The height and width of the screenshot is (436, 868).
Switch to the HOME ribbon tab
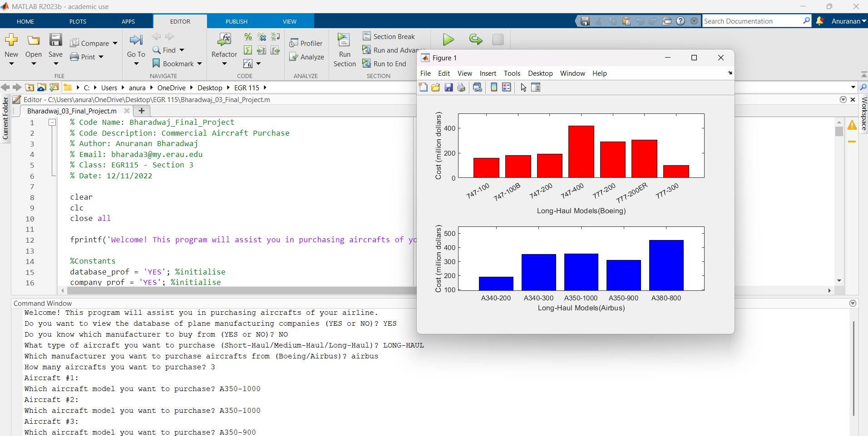[x=25, y=21]
